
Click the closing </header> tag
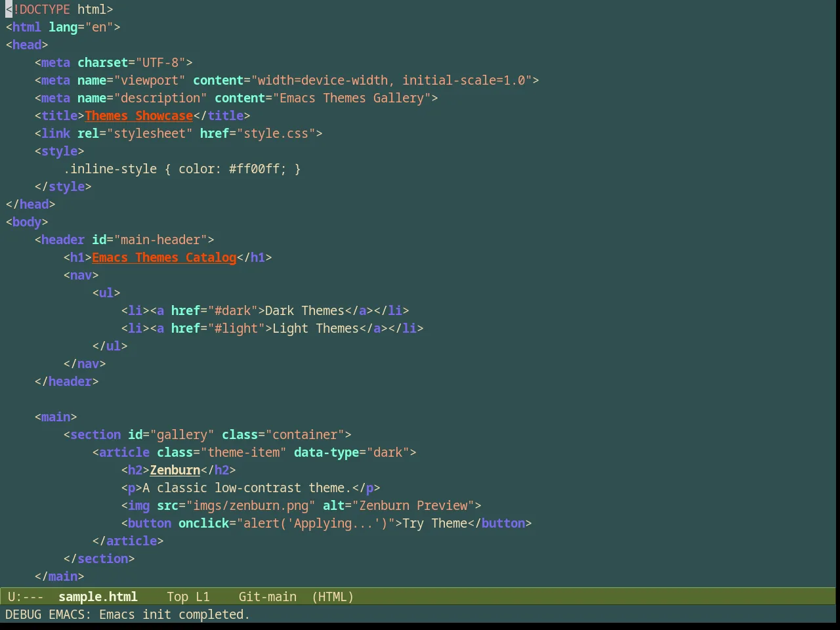pyautogui.click(x=66, y=381)
